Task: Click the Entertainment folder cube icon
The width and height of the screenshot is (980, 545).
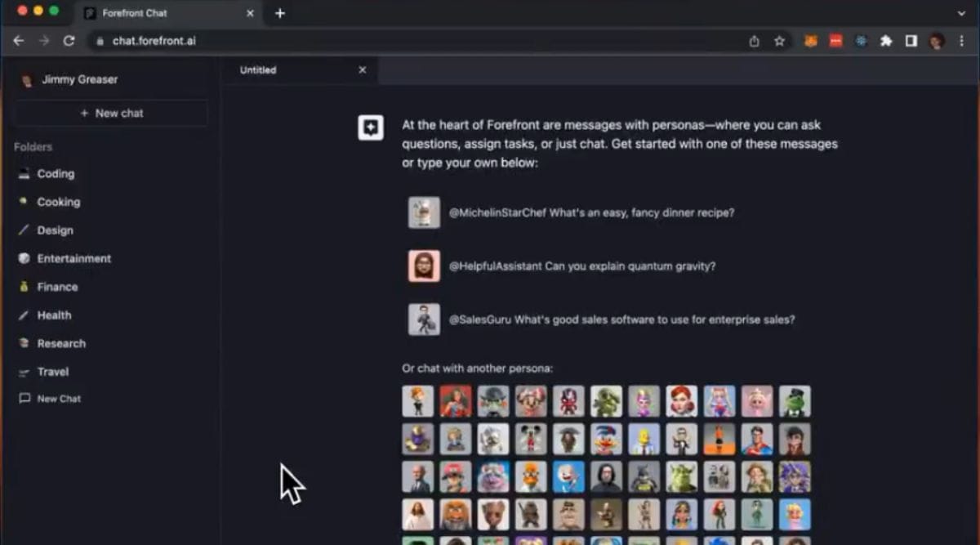Action: [x=24, y=258]
